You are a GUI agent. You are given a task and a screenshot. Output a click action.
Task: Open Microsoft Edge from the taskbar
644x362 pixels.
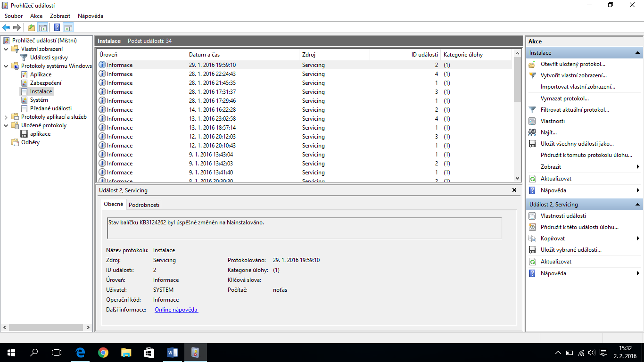81,353
